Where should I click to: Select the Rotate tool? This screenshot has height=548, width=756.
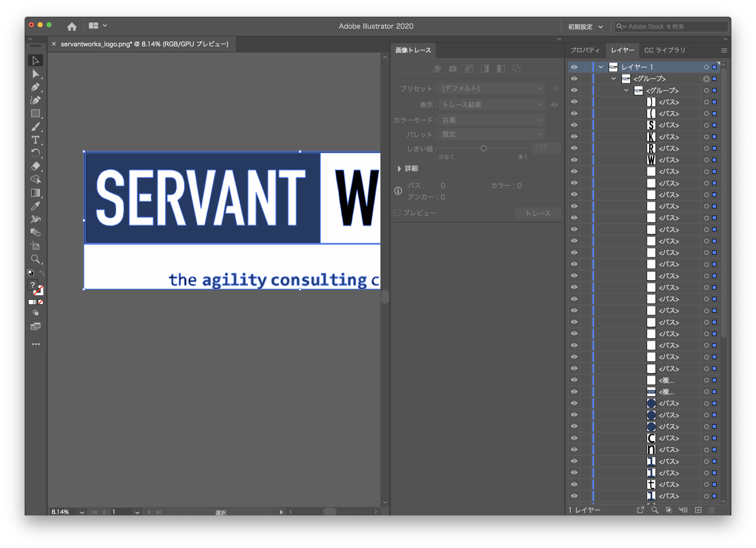click(x=36, y=153)
